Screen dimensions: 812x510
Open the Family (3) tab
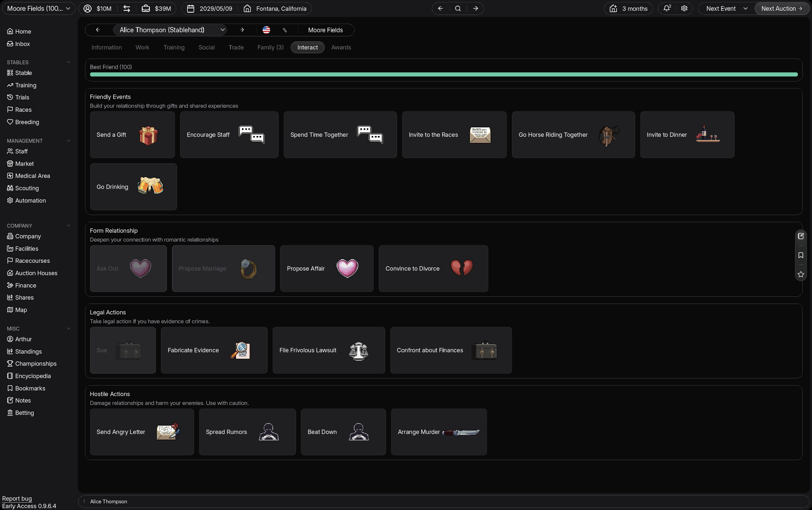(270, 47)
